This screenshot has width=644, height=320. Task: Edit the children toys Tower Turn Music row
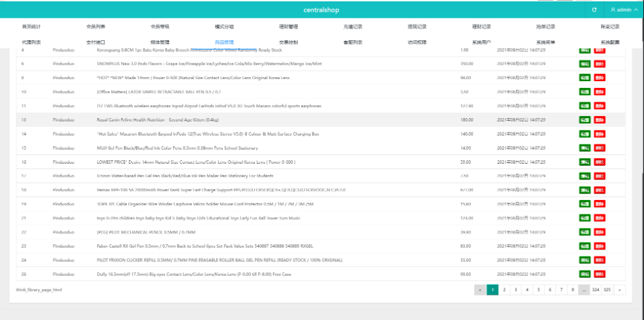point(585,218)
